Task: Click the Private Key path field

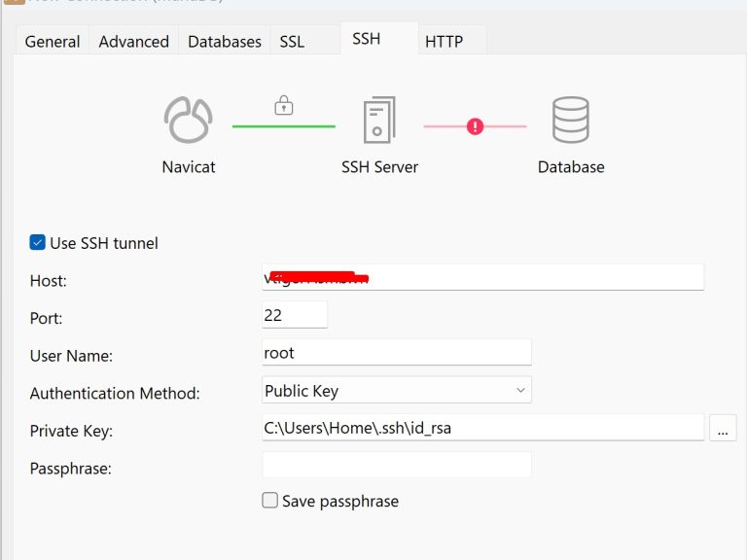Action: (x=482, y=428)
